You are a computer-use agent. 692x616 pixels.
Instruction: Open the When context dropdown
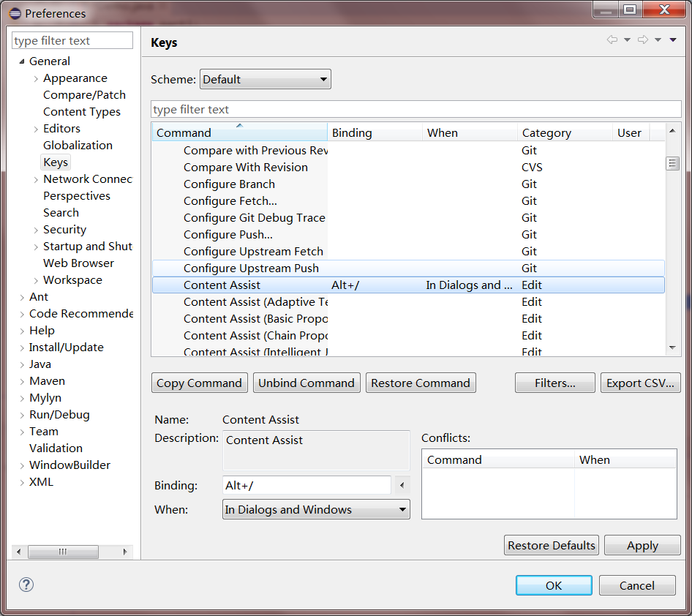[x=316, y=509]
